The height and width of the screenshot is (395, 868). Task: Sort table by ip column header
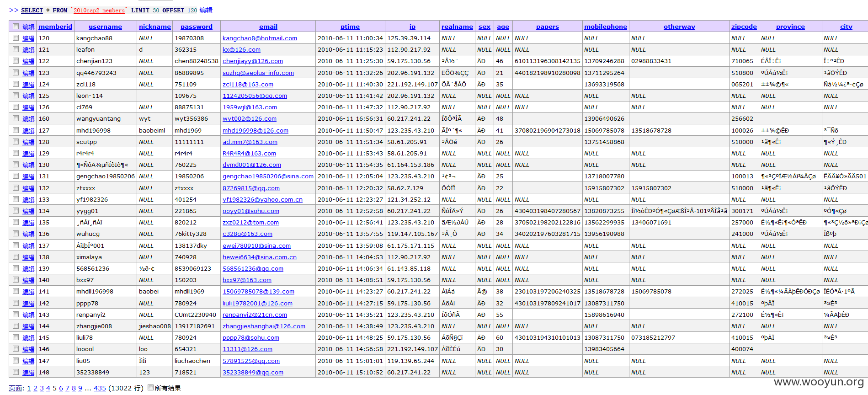tap(412, 27)
